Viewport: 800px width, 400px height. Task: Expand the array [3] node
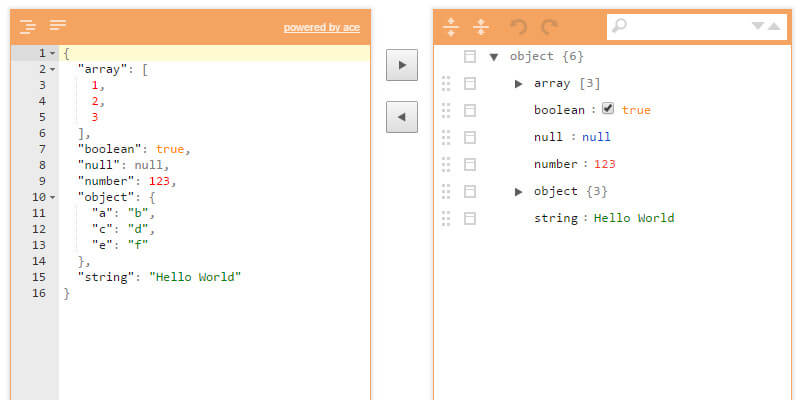point(518,84)
